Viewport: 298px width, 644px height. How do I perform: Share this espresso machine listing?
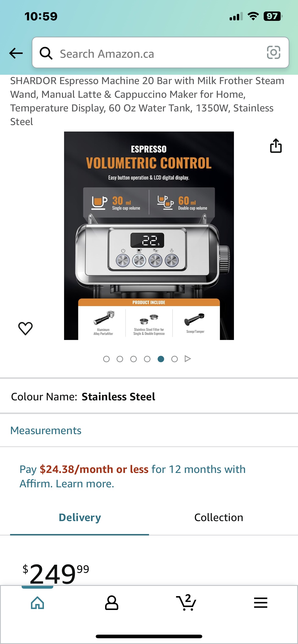coord(276,146)
